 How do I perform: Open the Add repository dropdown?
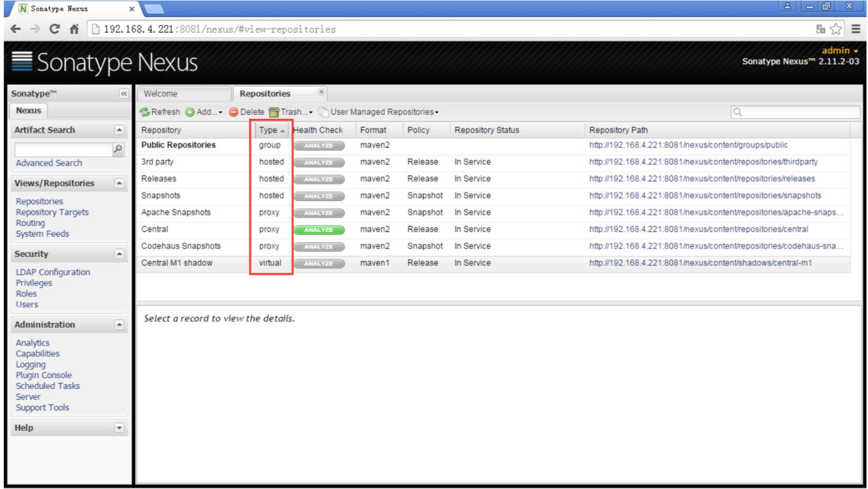coord(204,112)
